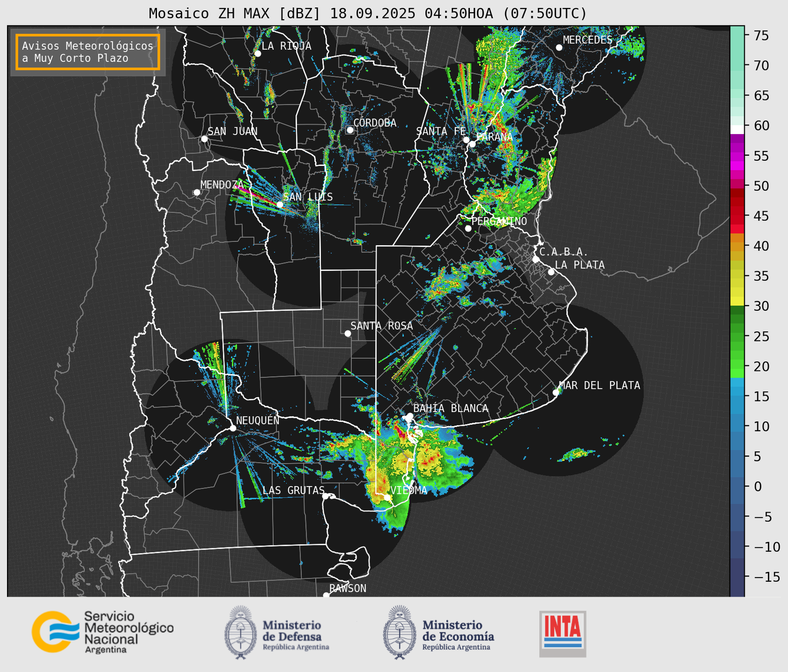Image resolution: width=788 pixels, height=672 pixels.
Task: Click the MENDOZA label
Action: point(222,185)
